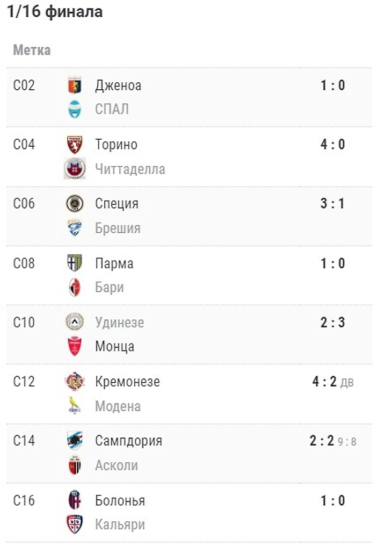This screenshot has height=552, width=392.
Task: Click the 1/16 финала heading
Action: [55, 11]
